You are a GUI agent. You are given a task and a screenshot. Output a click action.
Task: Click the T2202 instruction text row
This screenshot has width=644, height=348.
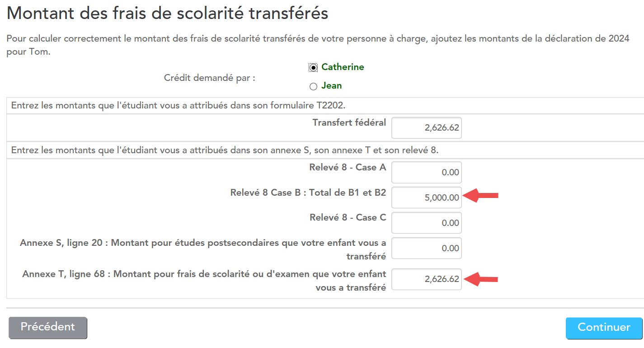coord(325,106)
